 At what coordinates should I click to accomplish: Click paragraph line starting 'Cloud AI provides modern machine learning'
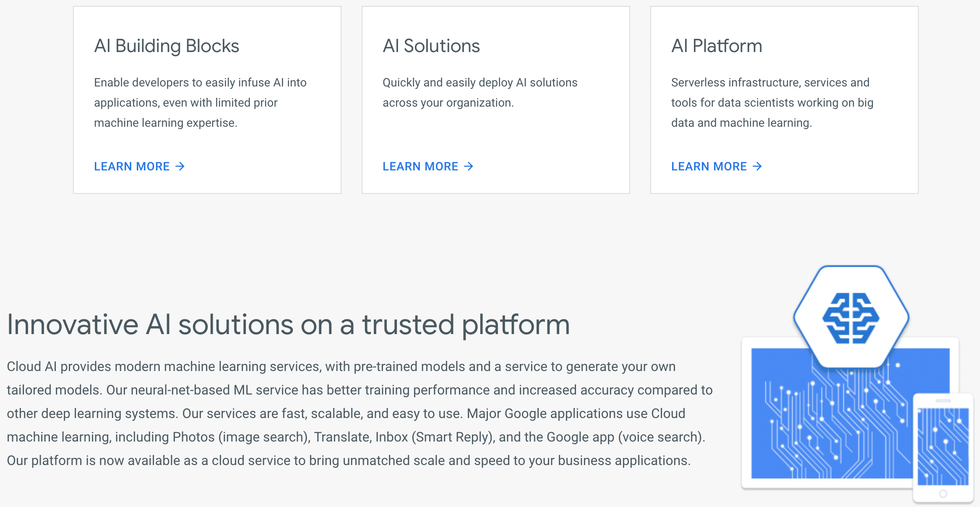[x=341, y=366]
